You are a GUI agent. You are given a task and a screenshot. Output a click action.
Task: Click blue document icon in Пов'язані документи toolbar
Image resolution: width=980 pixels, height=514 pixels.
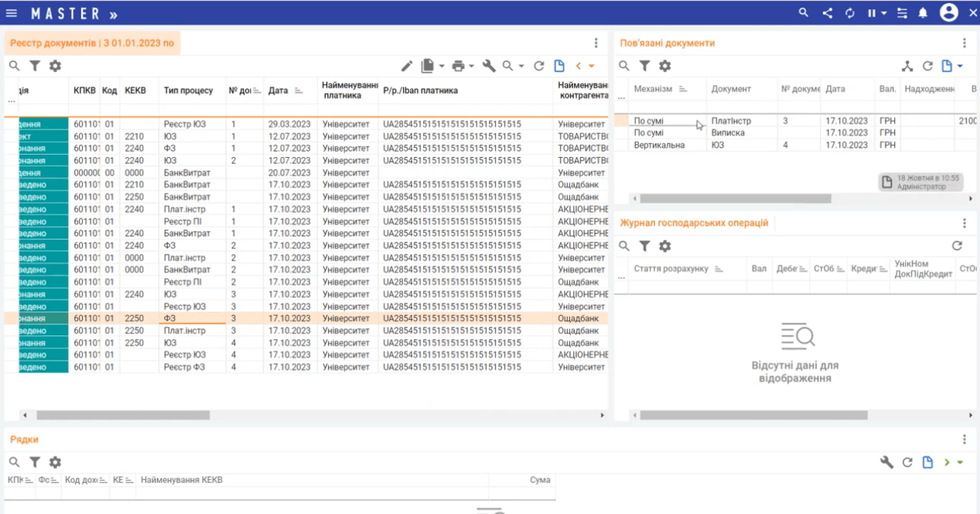pyautogui.click(x=947, y=67)
